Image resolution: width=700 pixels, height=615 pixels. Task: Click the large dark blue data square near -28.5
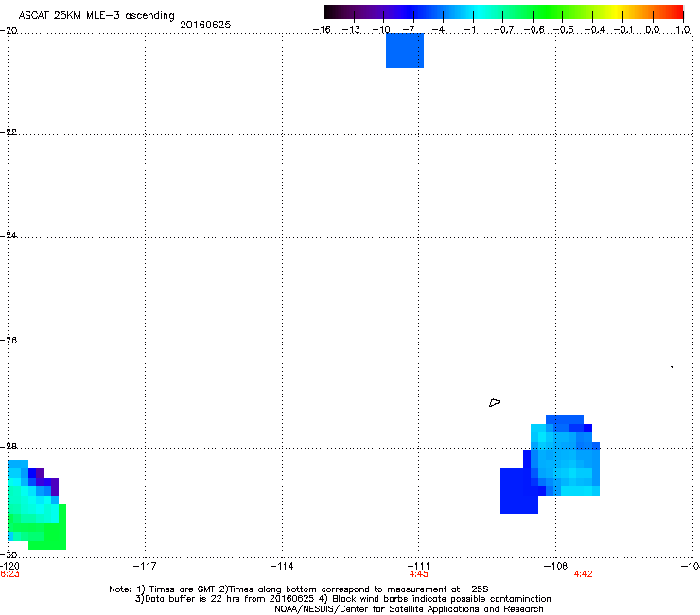tap(518, 491)
